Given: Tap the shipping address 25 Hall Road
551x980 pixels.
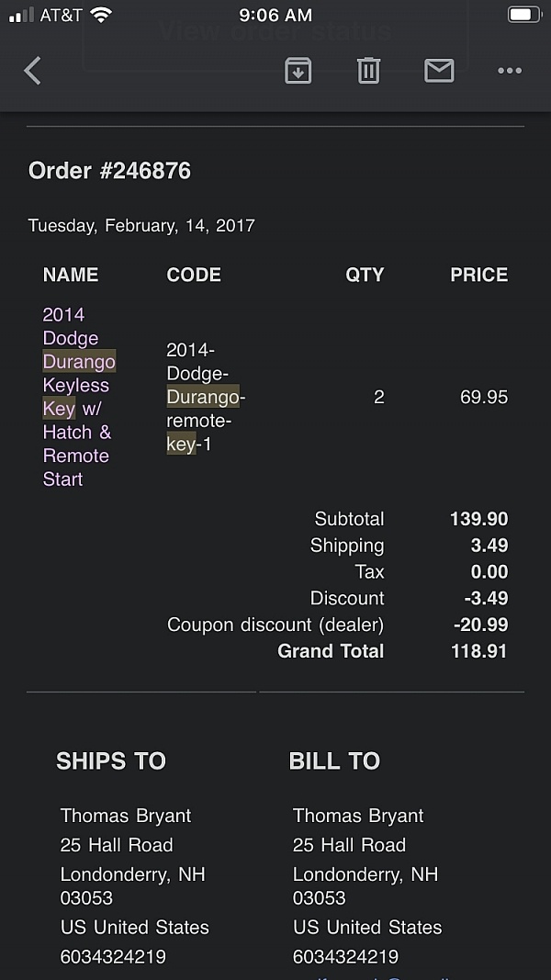Looking at the screenshot, I should (117, 845).
